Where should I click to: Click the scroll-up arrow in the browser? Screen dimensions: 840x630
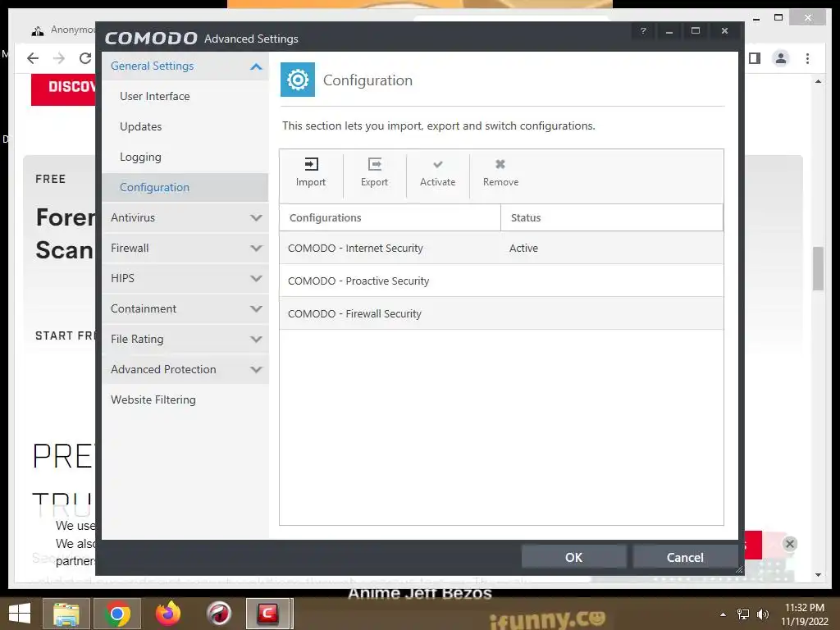tap(818, 81)
